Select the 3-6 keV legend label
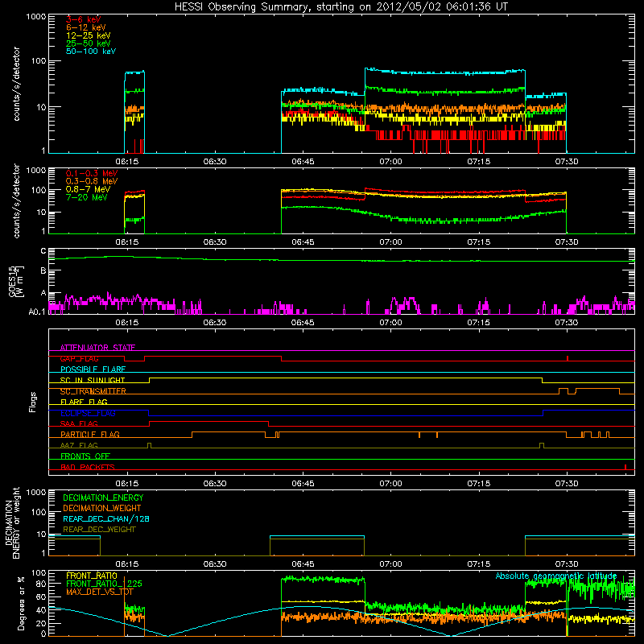Image resolution: width=644 pixels, height=644 pixels. [83, 19]
